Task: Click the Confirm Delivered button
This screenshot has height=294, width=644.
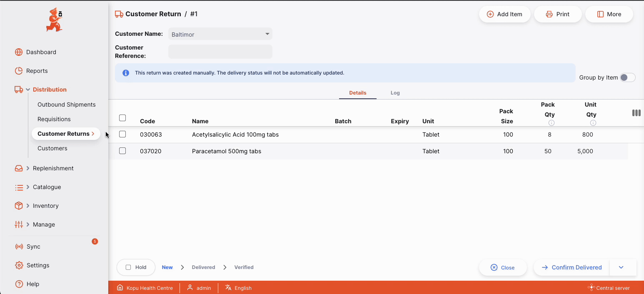Action: click(x=572, y=267)
